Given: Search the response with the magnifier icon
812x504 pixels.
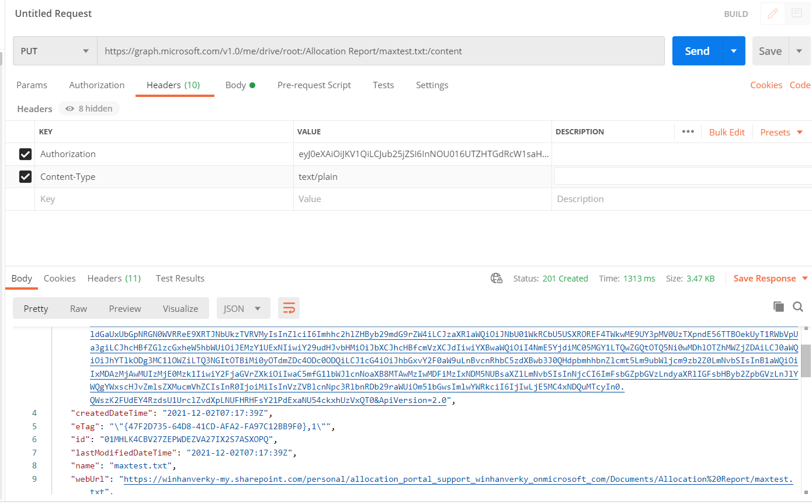Looking at the screenshot, I should tap(797, 307).
